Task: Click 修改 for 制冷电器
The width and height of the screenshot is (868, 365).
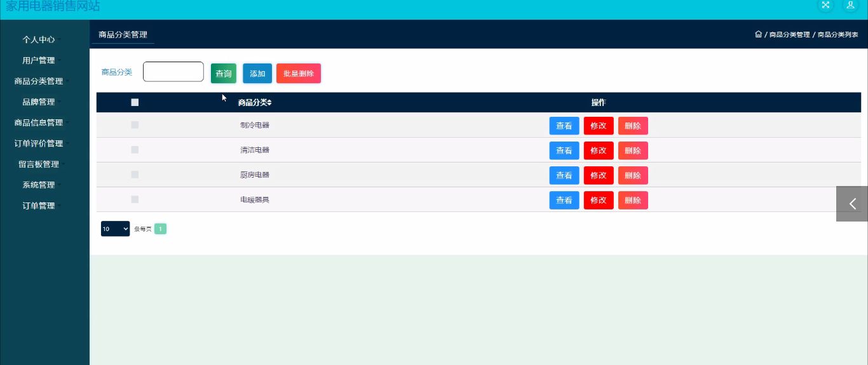Action: [599, 126]
